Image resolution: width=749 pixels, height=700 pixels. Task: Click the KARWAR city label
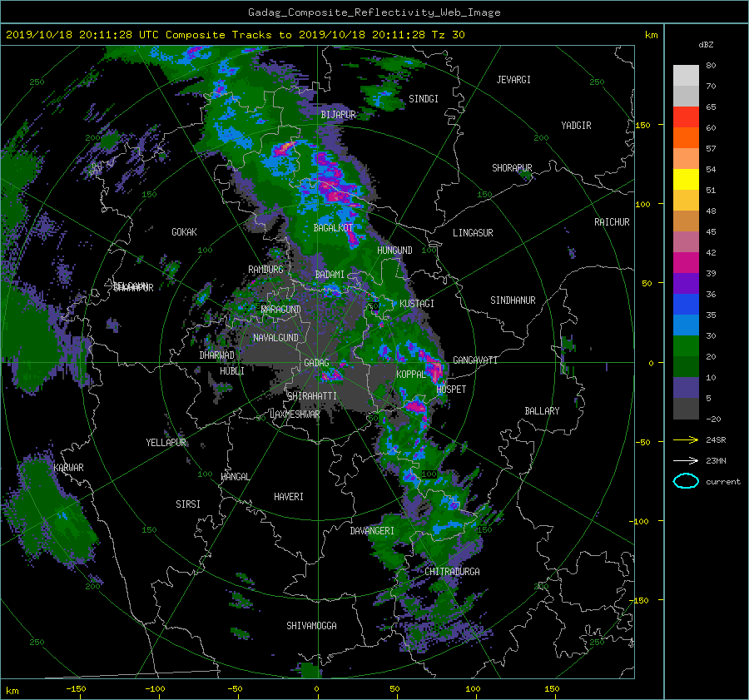(68, 467)
